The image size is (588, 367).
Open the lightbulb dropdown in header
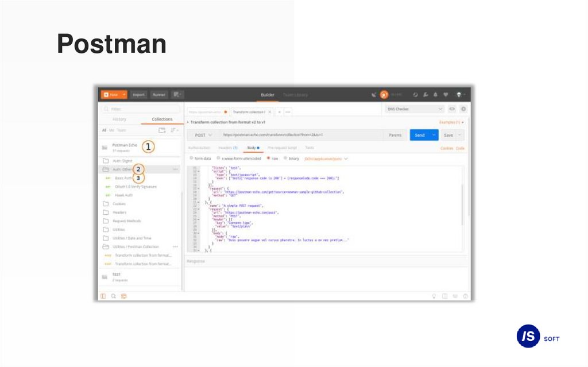point(460,95)
